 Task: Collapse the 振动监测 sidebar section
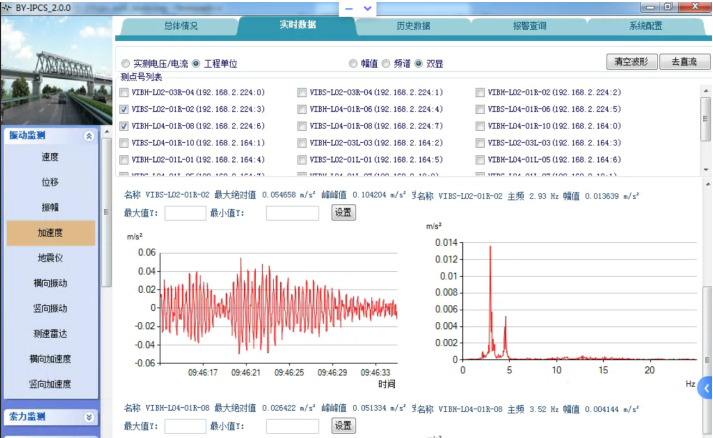[89, 135]
